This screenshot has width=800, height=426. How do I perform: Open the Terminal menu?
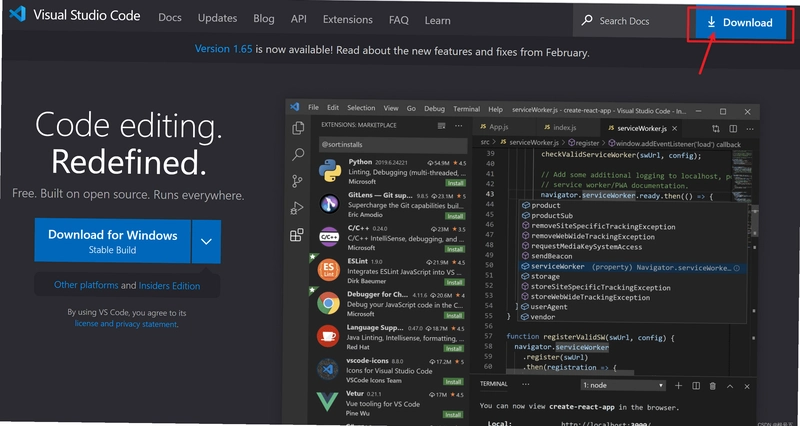point(466,109)
